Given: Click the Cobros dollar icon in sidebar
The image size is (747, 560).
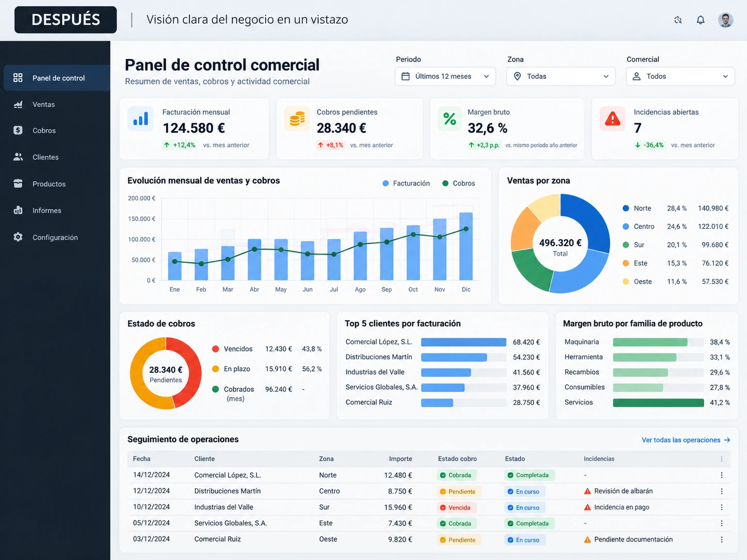Looking at the screenshot, I should pyautogui.click(x=18, y=130).
